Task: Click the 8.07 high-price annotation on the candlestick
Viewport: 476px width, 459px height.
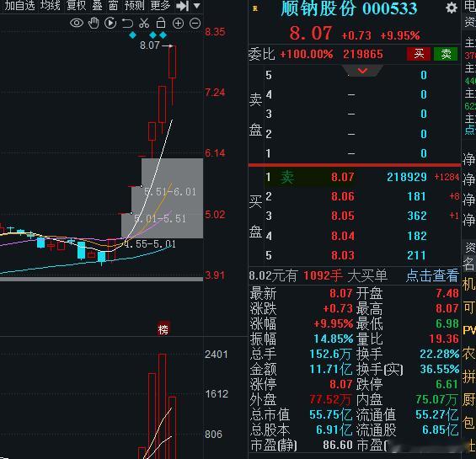Action: point(150,45)
